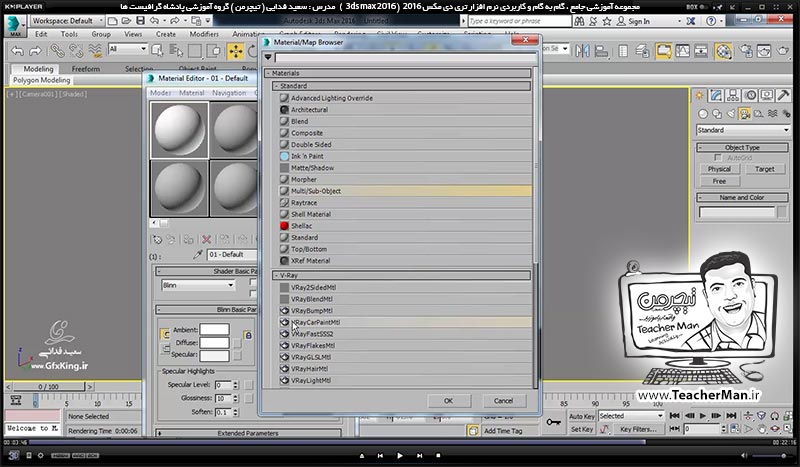
Task: Click the Save File floppy icon
Action: pyautogui.click(x=140, y=21)
